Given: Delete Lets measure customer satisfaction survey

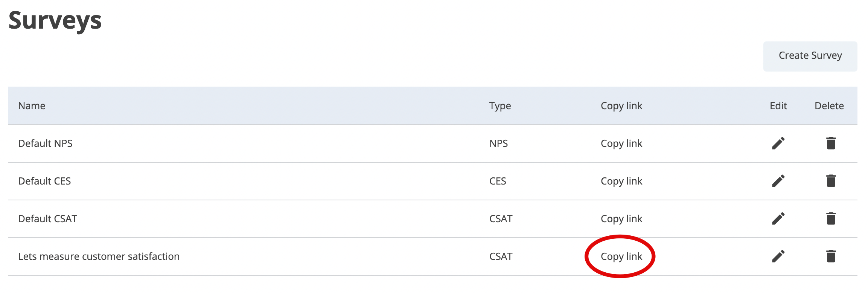Looking at the screenshot, I should click(831, 256).
